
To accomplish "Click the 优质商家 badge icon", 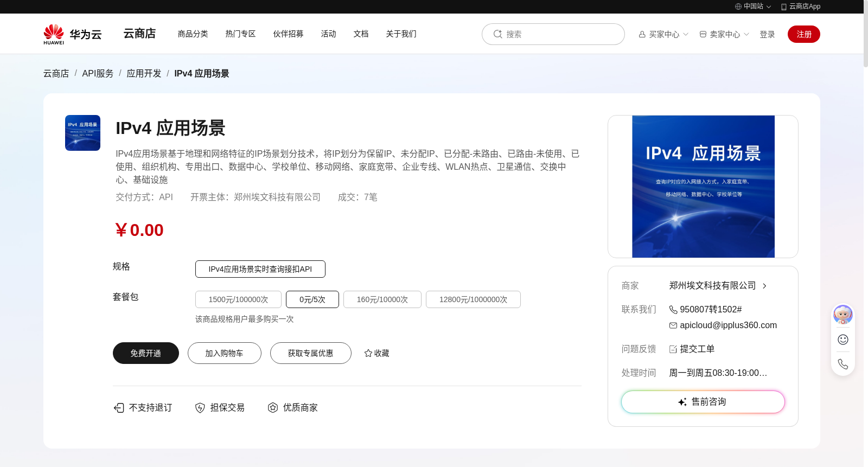I will (x=273, y=408).
